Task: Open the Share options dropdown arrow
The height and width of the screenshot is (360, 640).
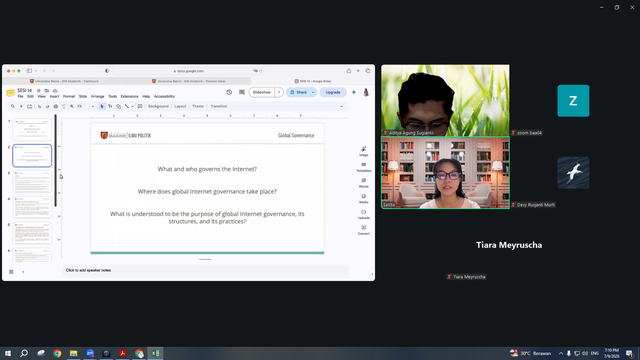Action: coord(313,92)
